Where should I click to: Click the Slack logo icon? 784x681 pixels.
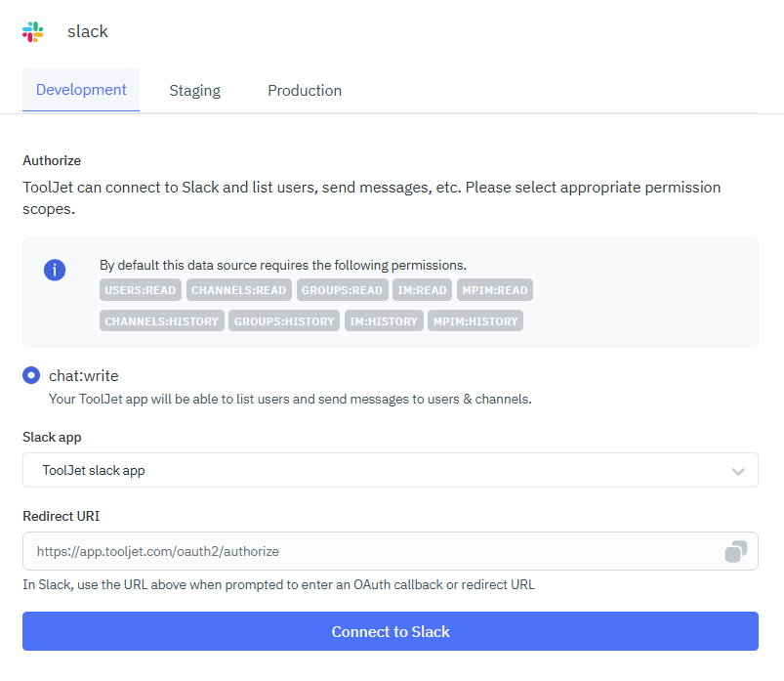tap(32, 31)
